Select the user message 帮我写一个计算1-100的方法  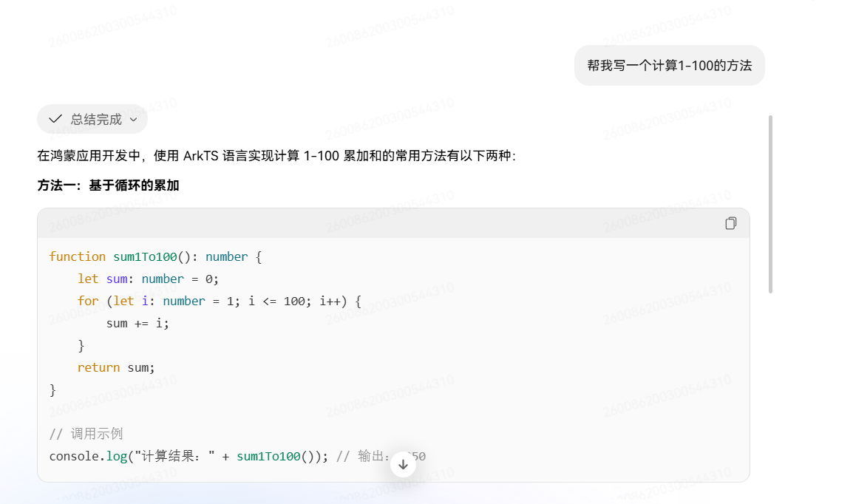[x=669, y=65]
